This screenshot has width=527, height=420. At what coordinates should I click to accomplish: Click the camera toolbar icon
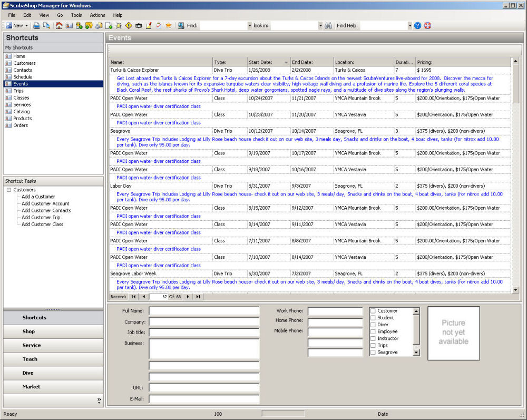tap(139, 25)
